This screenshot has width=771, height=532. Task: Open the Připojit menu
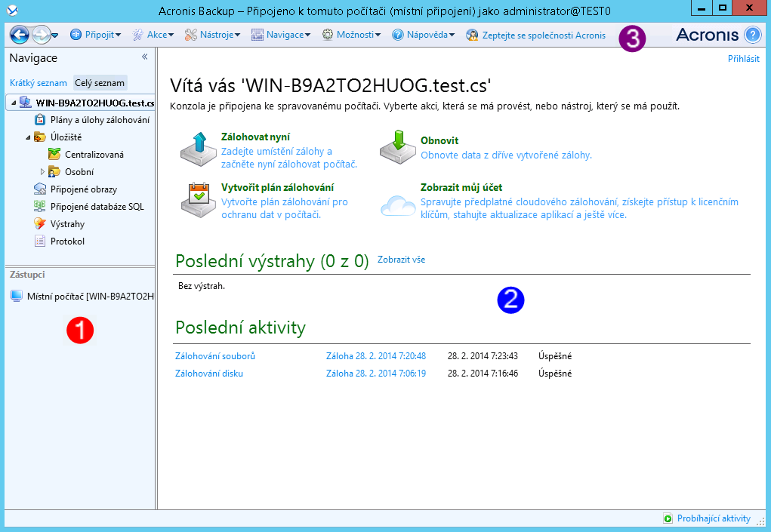[95, 35]
